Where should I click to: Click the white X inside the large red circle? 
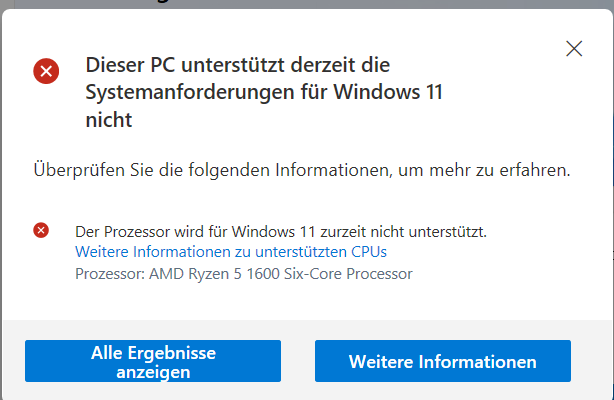coord(46,71)
